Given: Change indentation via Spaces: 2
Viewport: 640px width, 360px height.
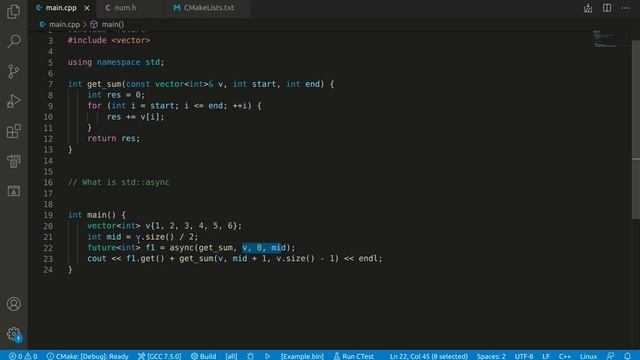Looking at the screenshot, I should pyautogui.click(x=491, y=356).
